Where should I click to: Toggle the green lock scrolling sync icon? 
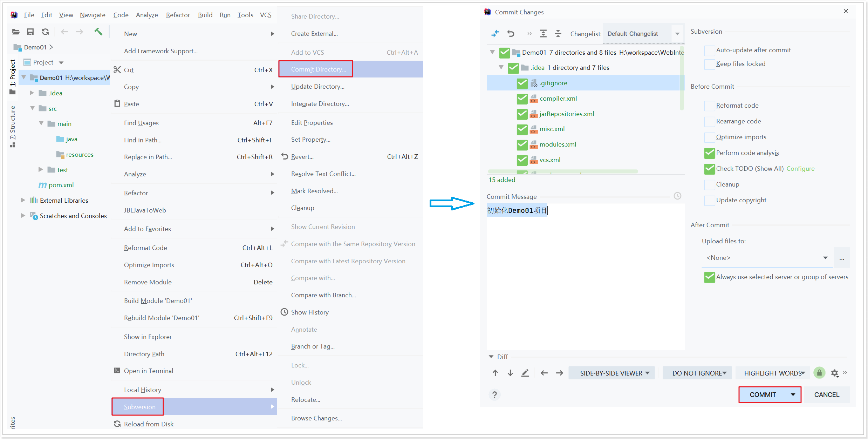coord(819,373)
